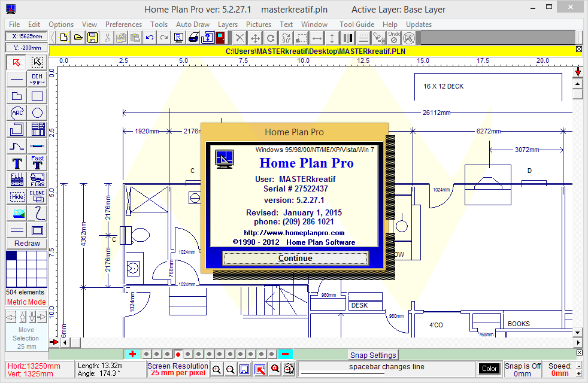Select the dark blue cell in layer grid
This screenshot has width=588, height=383.
click(11, 256)
